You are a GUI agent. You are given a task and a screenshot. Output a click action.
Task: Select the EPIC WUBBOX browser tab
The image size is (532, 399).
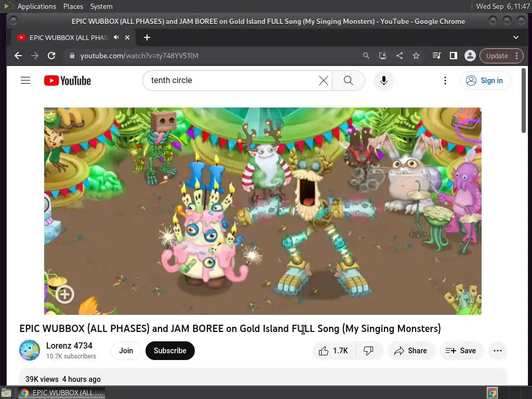click(73, 37)
